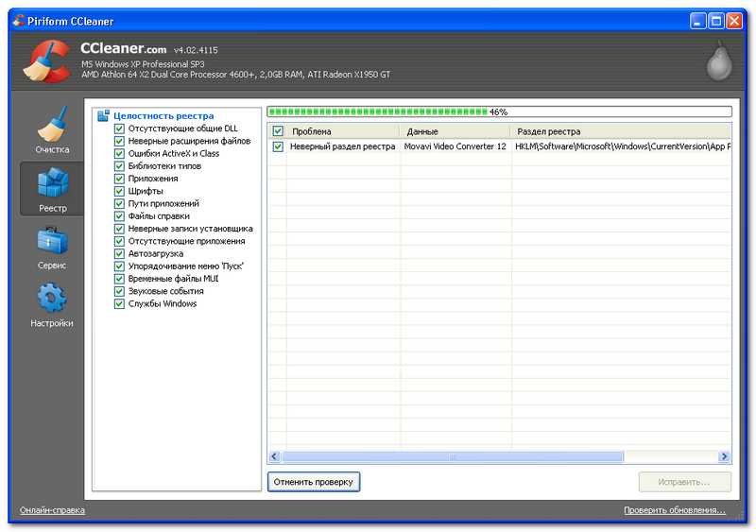Toggle Упорядочивание меню 'Пуск' checkbox
This screenshot has width=756, height=532.
[x=119, y=266]
